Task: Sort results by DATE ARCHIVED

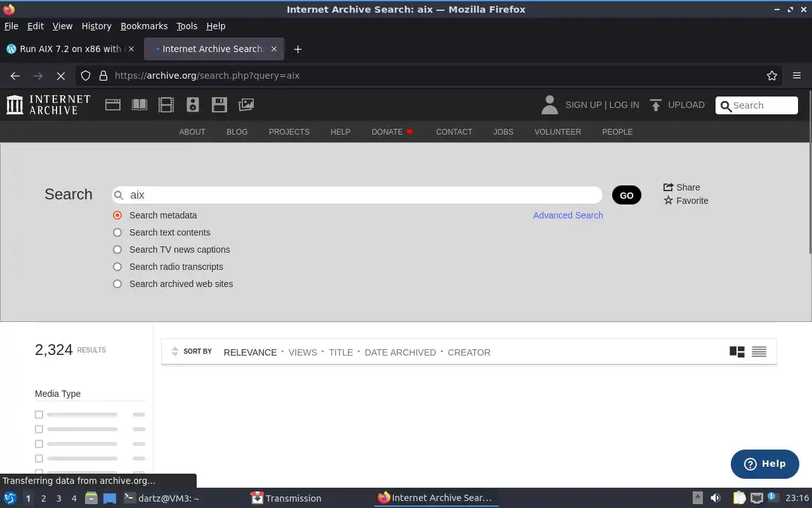Action: click(400, 352)
